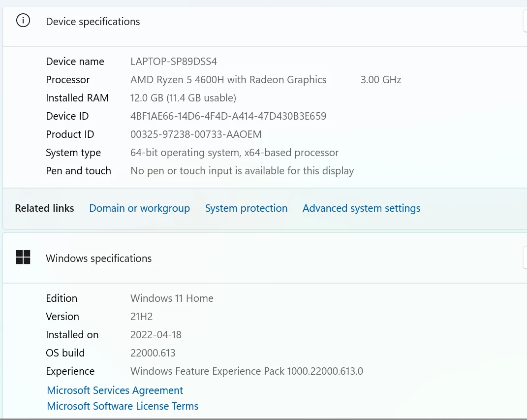Select Product ID value 00325-97238-00733-AAOEM
The width and height of the screenshot is (527, 420).
click(196, 134)
